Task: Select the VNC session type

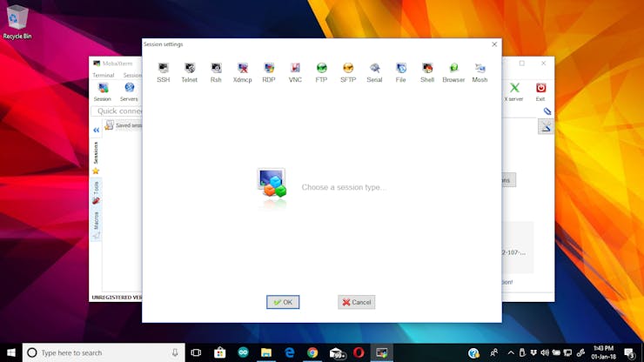Action: click(295, 72)
